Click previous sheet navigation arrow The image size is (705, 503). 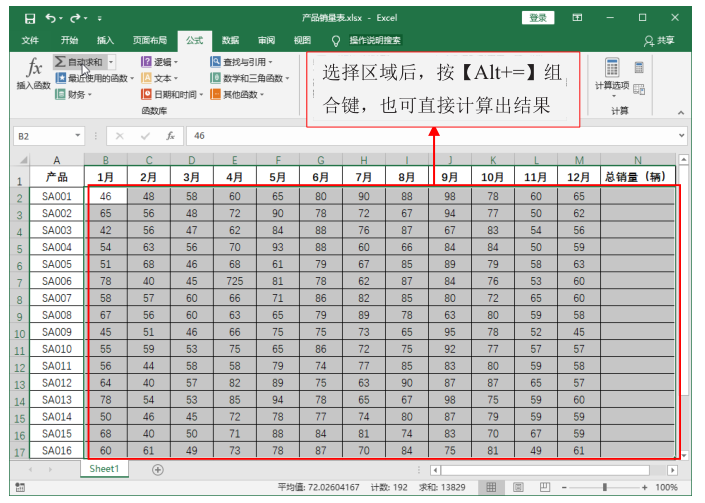click(31, 470)
